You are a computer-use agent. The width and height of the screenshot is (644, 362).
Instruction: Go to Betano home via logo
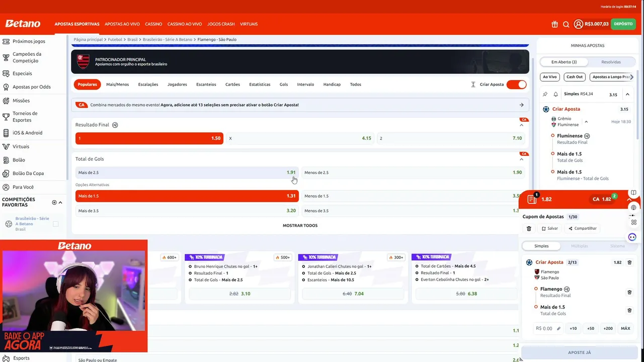pyautogui.click(x=23, y=24)
